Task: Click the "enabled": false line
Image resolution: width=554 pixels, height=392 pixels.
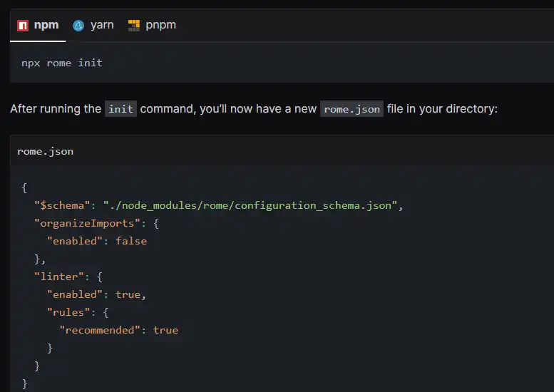Action: click(x=97, y=241)
